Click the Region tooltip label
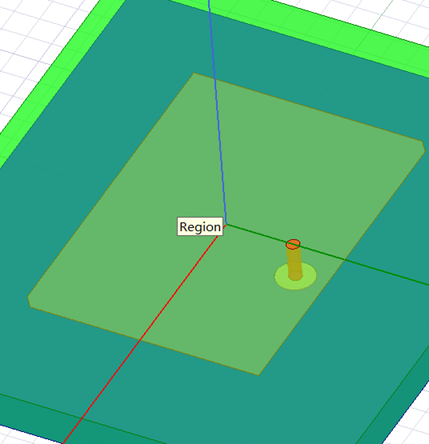 click(x=200, y=227)
